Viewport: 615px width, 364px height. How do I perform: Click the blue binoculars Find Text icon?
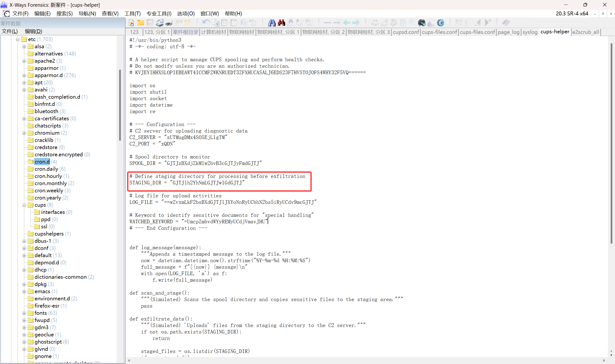coord(272,23)
